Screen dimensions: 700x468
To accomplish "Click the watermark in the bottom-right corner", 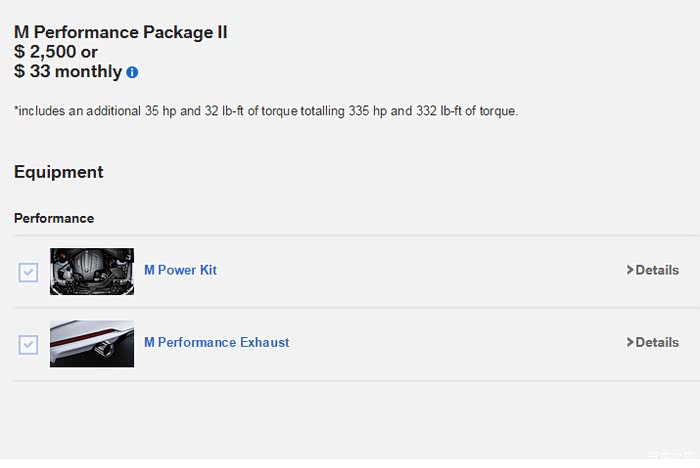I will 672,458.
